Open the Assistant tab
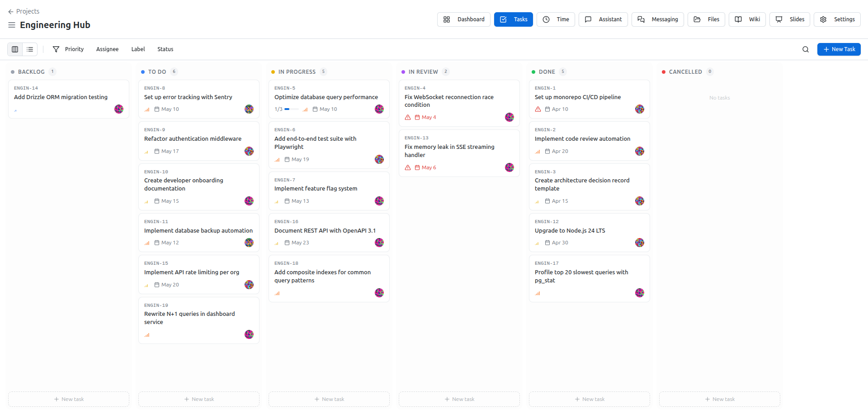868x415 pixels. (x=603, y=19)
